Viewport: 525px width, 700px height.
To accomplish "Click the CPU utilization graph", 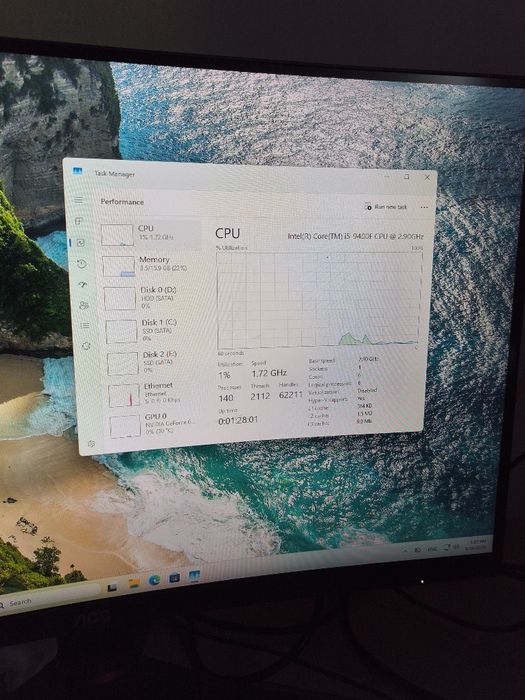I will click(x=319, y=300).
